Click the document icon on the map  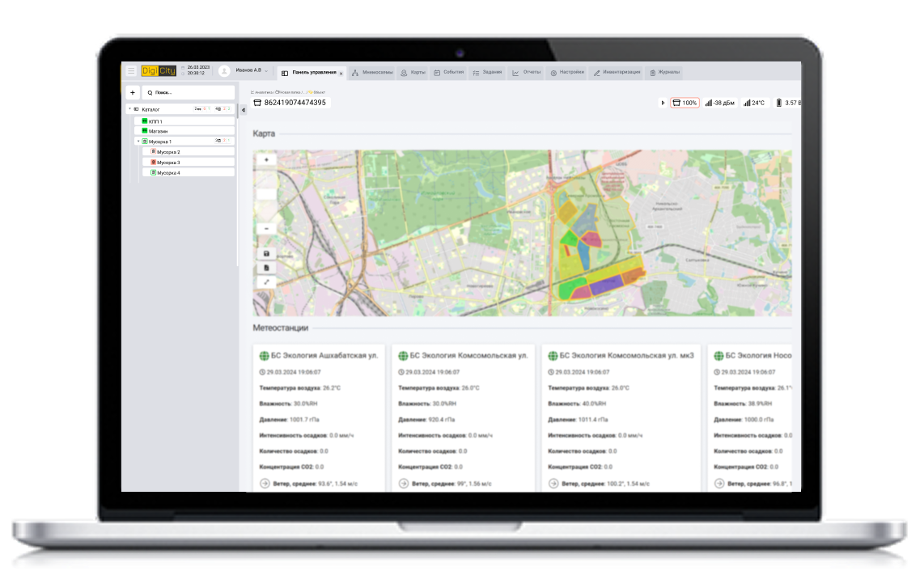click(266, 268)
